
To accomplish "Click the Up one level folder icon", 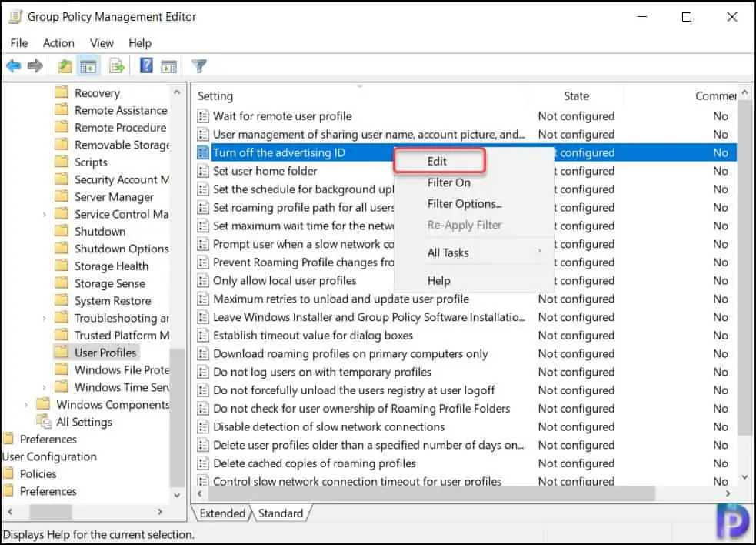I will (65, 65).
